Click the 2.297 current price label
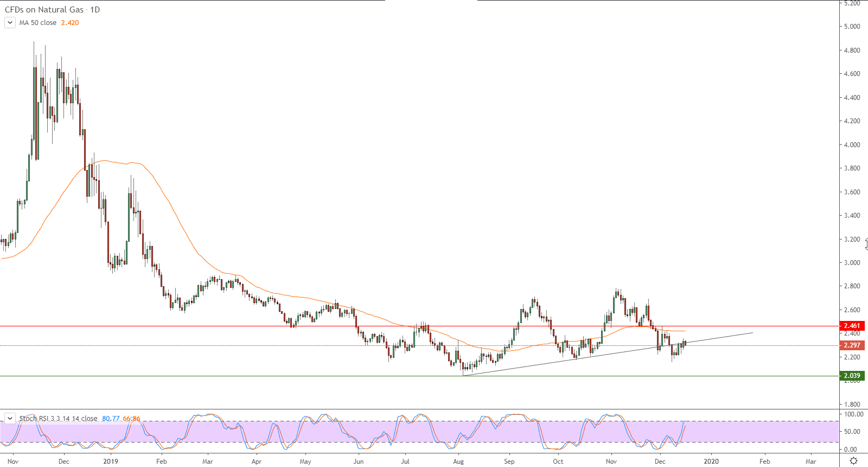Viewport: 868px width, 467px height. pyautogui.click(x=852, y=345)
